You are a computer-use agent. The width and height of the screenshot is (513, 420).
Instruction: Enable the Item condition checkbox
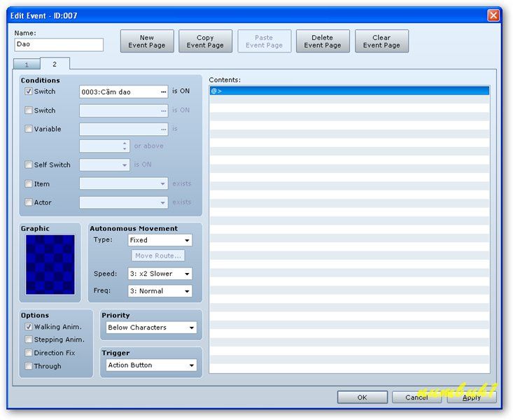pyautogui.click(x=29, y=184)
